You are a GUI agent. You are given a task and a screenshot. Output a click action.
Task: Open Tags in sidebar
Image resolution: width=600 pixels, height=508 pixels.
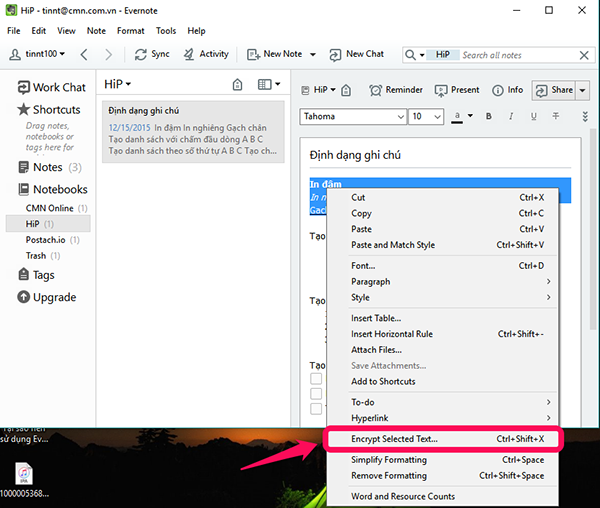[36, 275]
